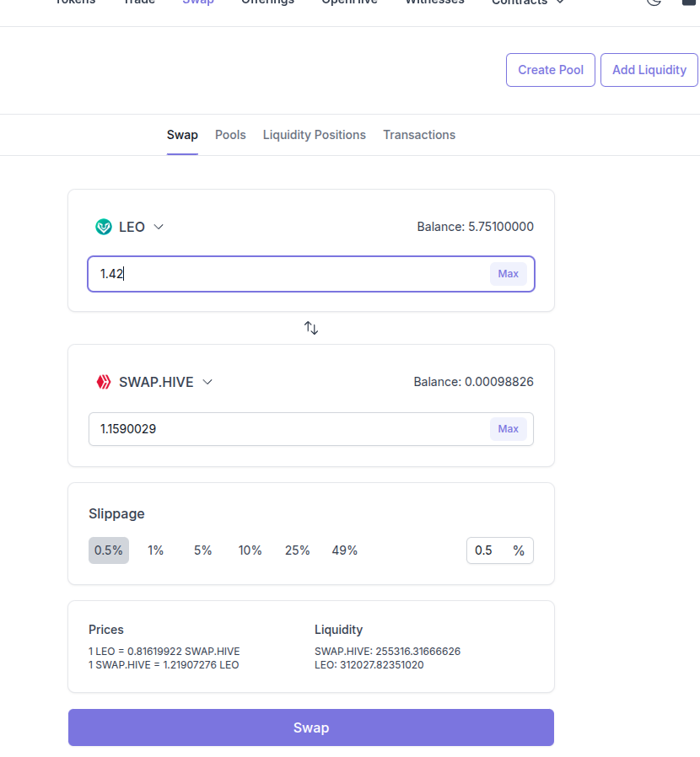This screenshot has height=757, width=700.
Task: Click the swap direction arrows icon
Action: click(311, 328)
